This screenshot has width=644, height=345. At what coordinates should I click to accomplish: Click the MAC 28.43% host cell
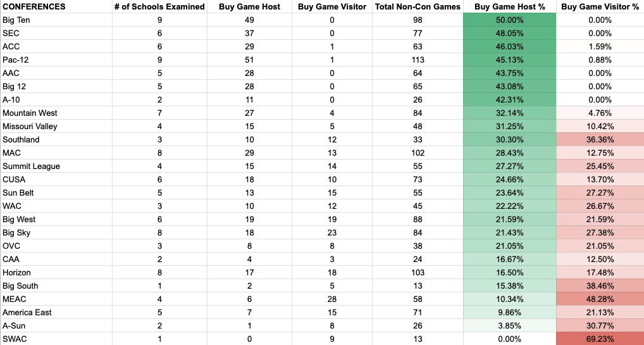510,153
